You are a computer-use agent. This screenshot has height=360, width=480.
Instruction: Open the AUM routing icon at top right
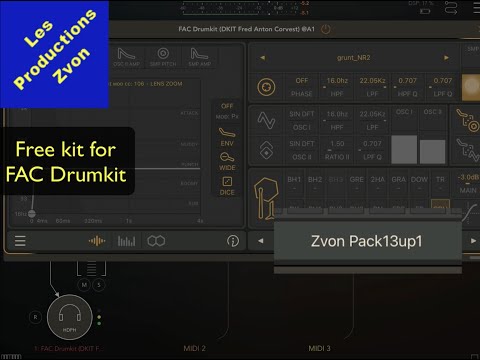pyautogui.click(x=451, y=8)
